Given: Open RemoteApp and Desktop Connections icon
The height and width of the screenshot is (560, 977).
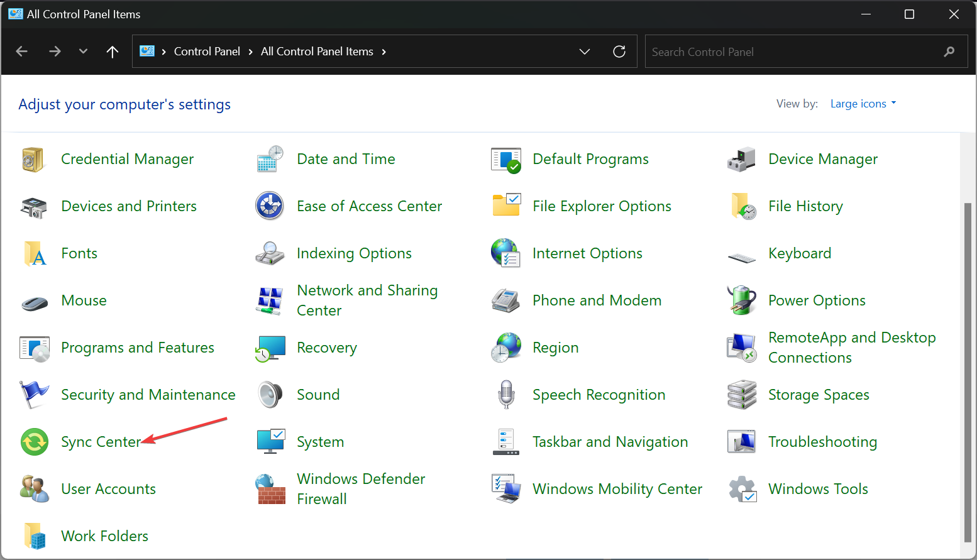Looking at the screenshot, I should coord(742,348).
